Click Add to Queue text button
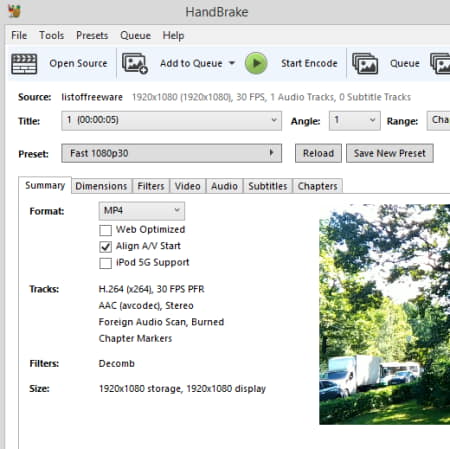 191,63
